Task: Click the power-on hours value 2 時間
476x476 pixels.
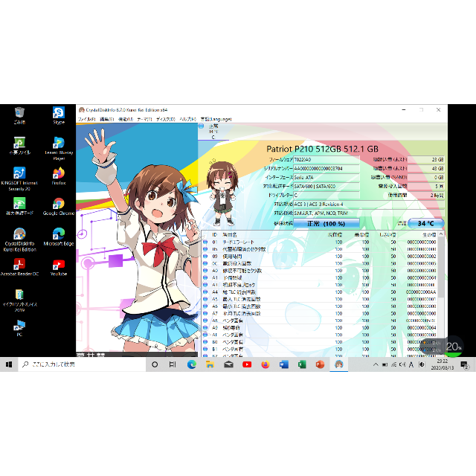Action: 426,195
